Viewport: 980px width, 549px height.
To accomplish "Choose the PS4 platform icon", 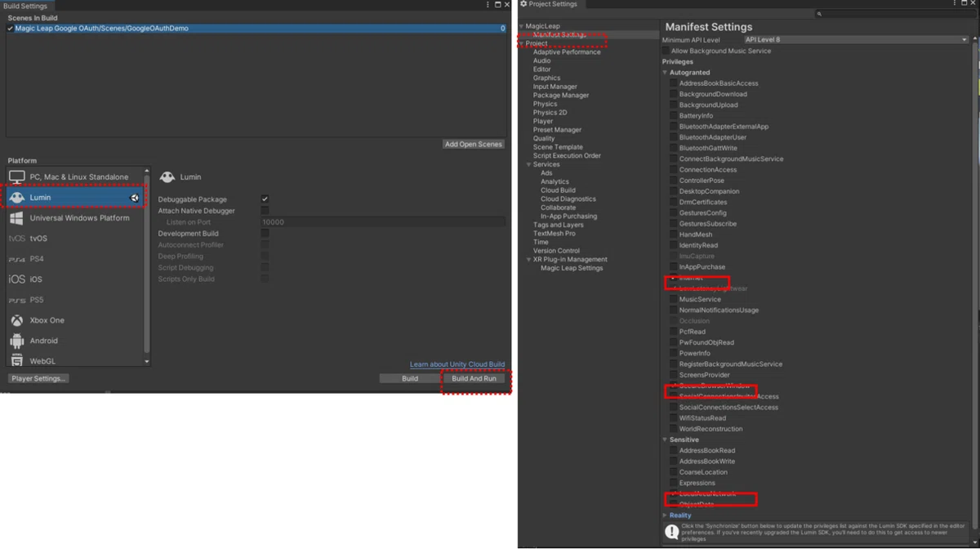I will pyautogui.click(x=17, y=259).
